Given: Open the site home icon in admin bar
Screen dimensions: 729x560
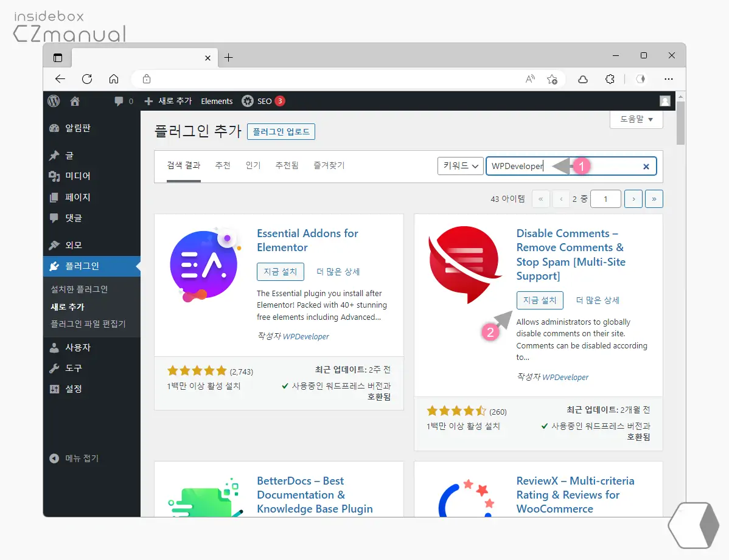Looking at the screenshot, I should click(x=75, y=101).
